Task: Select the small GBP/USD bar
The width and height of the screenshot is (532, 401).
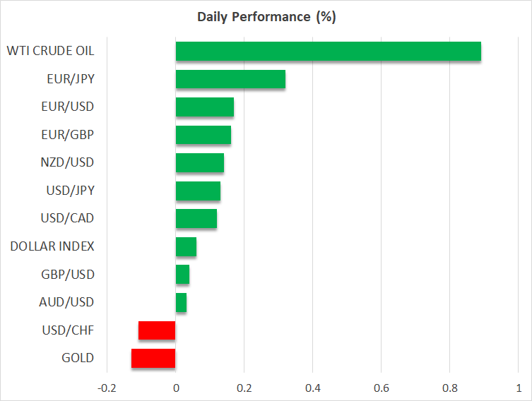Action: coord(182,275)
